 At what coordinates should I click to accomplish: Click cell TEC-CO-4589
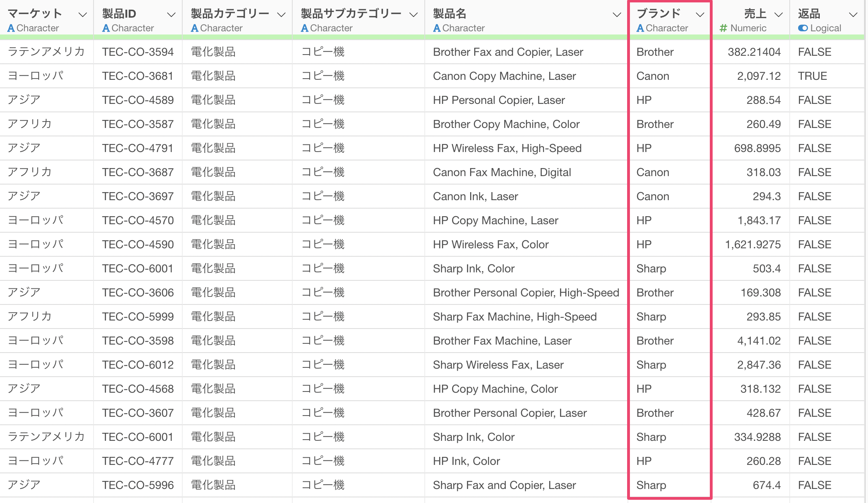click(x=138, y=100)
